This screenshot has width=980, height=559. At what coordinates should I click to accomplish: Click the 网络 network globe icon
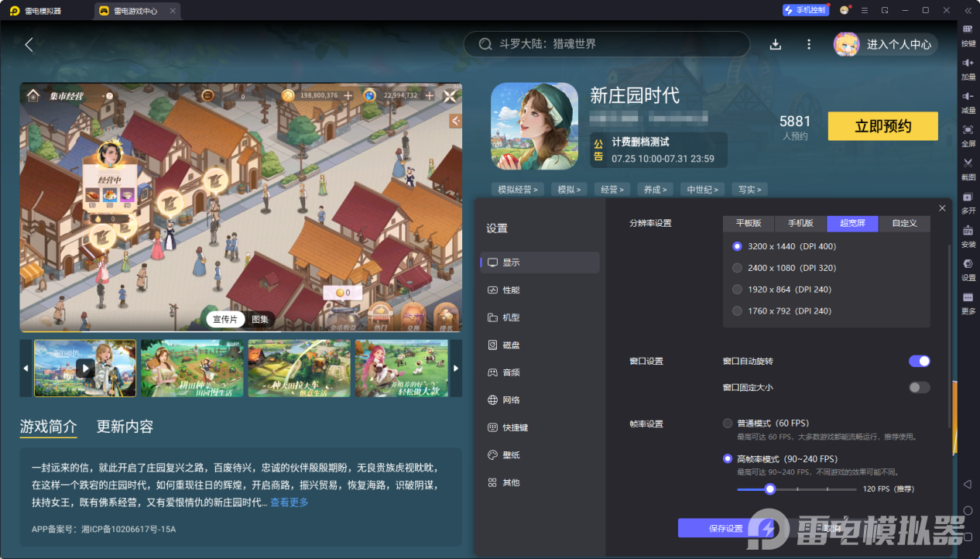coord(493,400)
